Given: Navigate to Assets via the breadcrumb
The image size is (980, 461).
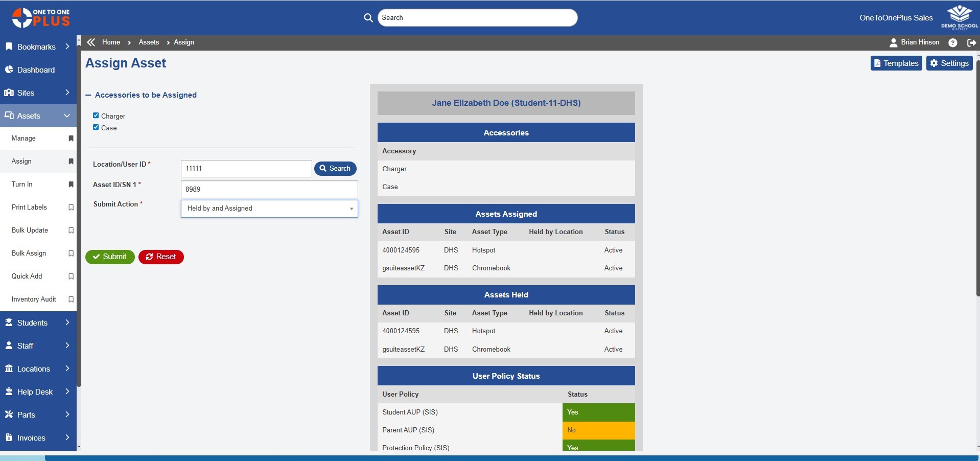Looking at the screenshot, I should pos(148,42).
